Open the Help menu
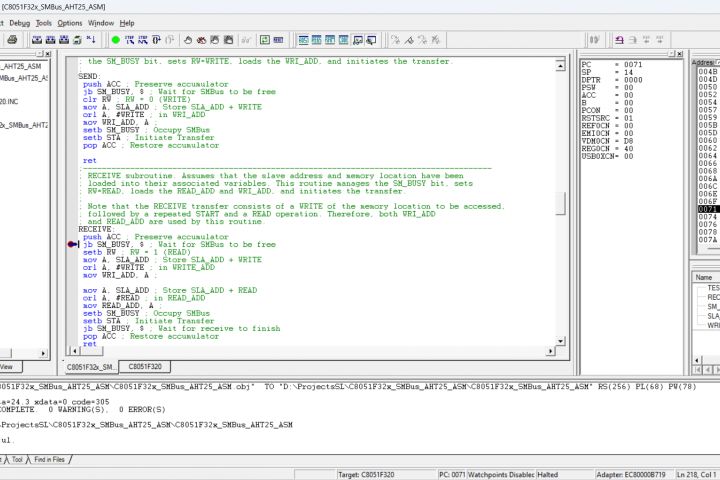Screen dimensions: 720x480 pyautogui.click(x=127, y=23)
